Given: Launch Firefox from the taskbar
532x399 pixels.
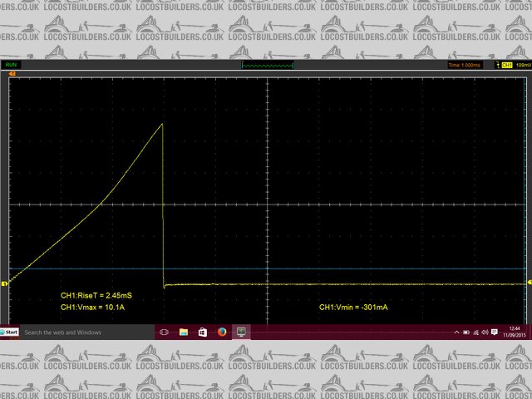Looking at the screenshot, I should [x=222, y=332].
